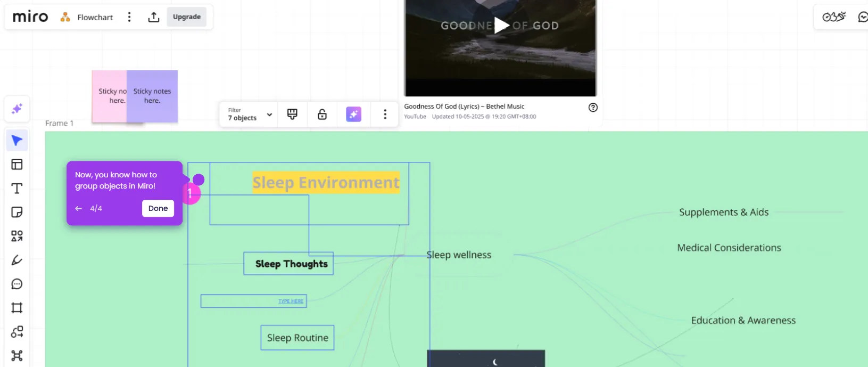Play the Goodness of God video
Image resolution: width=868 pixels, height=367 pixels.
click(x=501, y=25)
